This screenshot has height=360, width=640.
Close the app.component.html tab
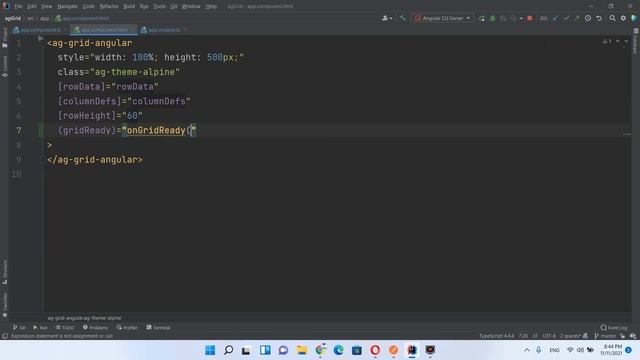click(132, 30)
